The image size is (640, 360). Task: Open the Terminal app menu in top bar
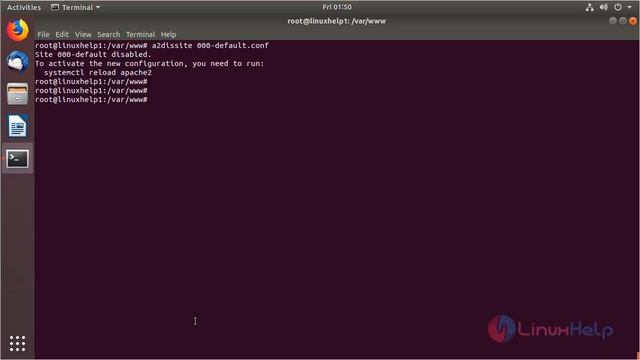tap(76, 7)
